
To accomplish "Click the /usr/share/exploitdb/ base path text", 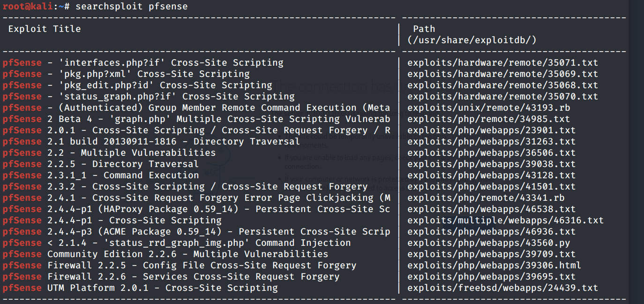I will pos(472,40).
